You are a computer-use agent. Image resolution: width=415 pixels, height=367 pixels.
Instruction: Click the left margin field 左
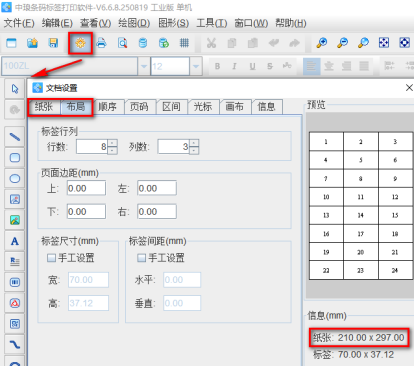click(x=157, y=188)
